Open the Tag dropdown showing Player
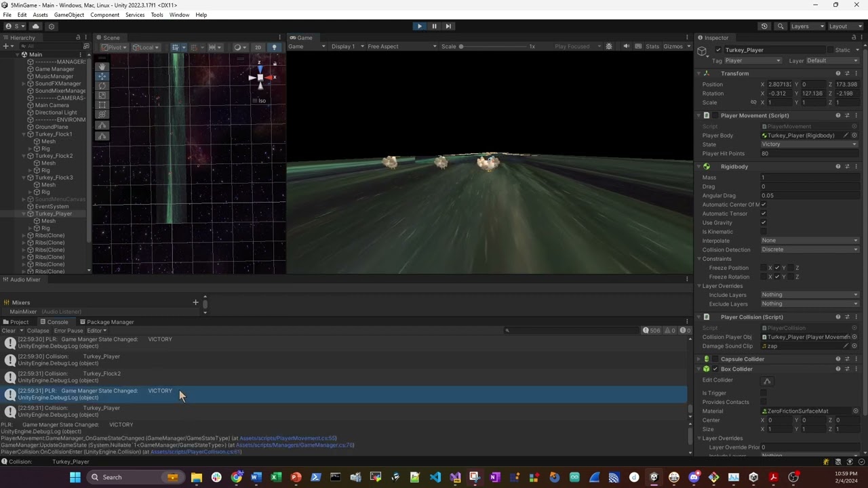The width and height of the screenshot is (868, 488). coord(753,61)
